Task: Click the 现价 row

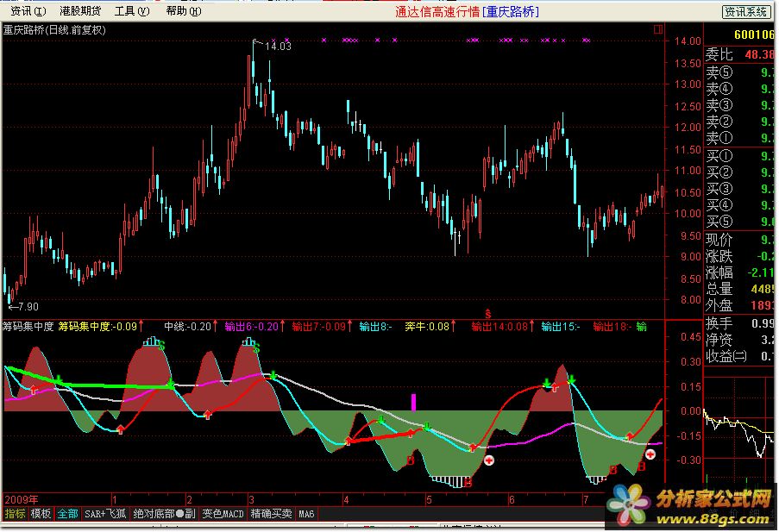Action: pyautogui.click(x=740, y=240)
